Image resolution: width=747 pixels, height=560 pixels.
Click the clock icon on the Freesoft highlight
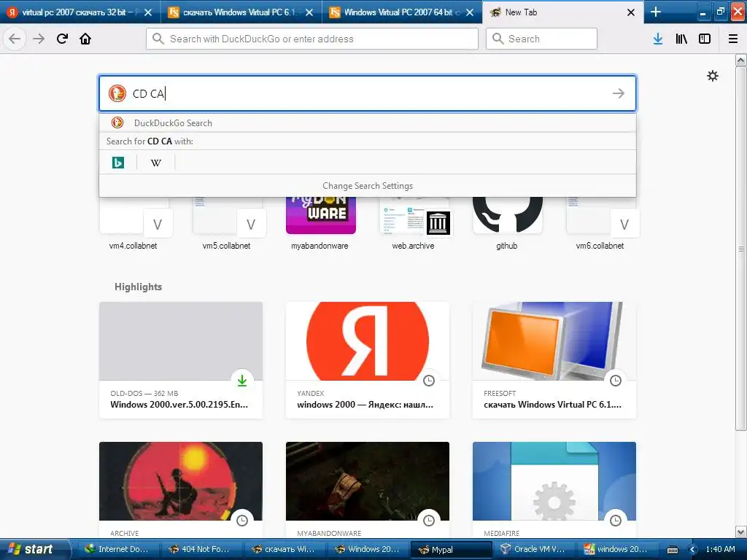point(616,381)
